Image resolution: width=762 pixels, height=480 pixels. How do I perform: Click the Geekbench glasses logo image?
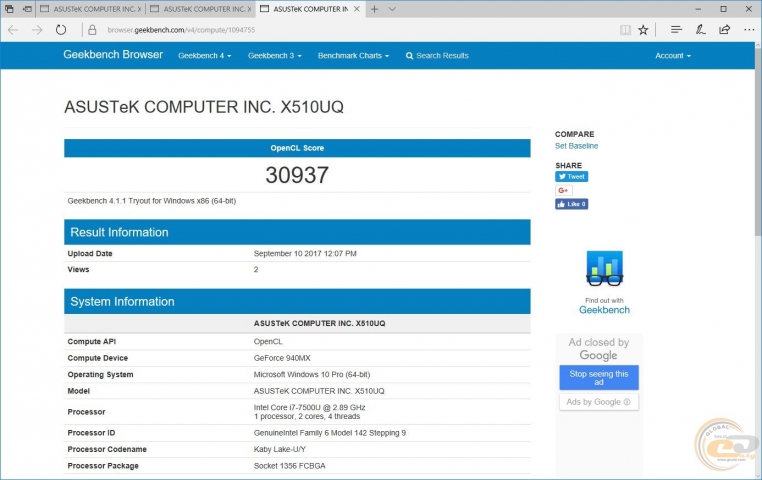tap(605, 268)
